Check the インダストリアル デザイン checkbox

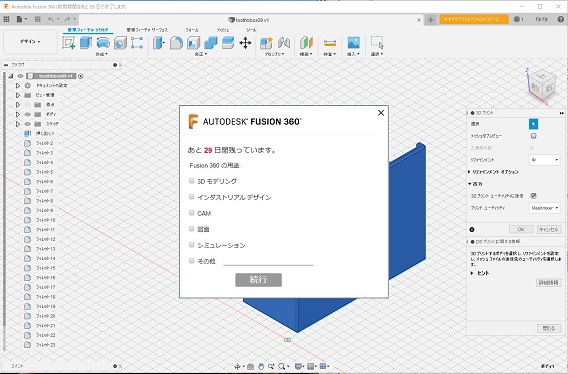pos(192,196)
